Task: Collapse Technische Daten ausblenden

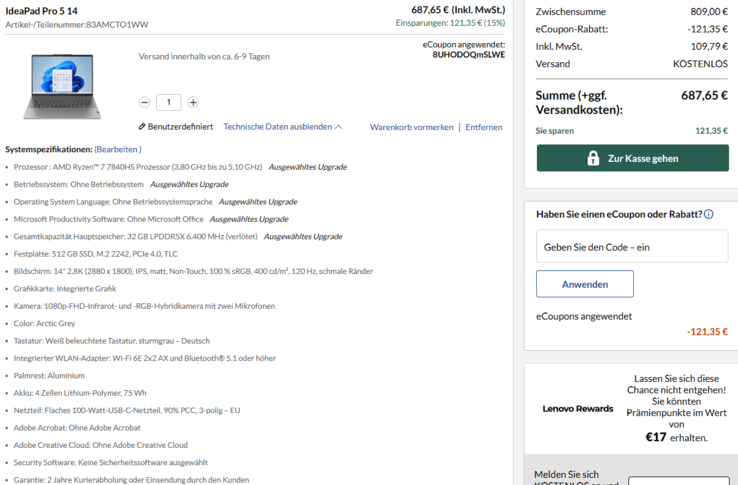Action: click(282, 127)
